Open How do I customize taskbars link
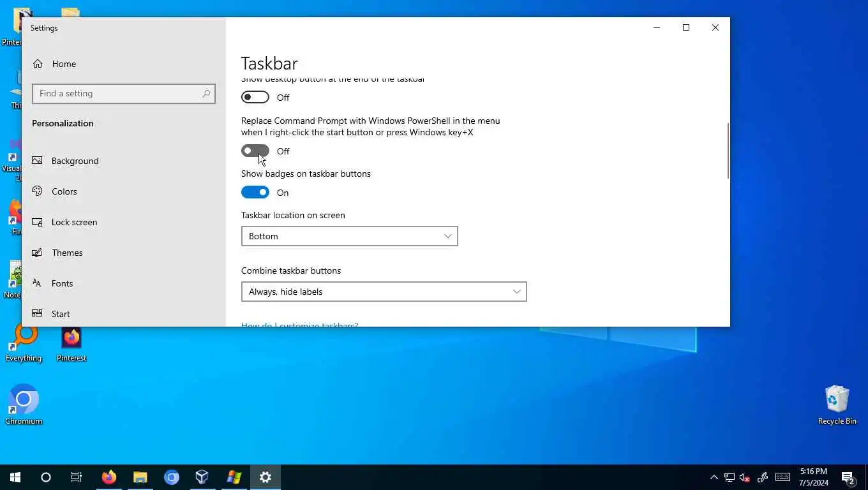Image resolution: width=868 pixels, height=490 pixels. [299, 325]
